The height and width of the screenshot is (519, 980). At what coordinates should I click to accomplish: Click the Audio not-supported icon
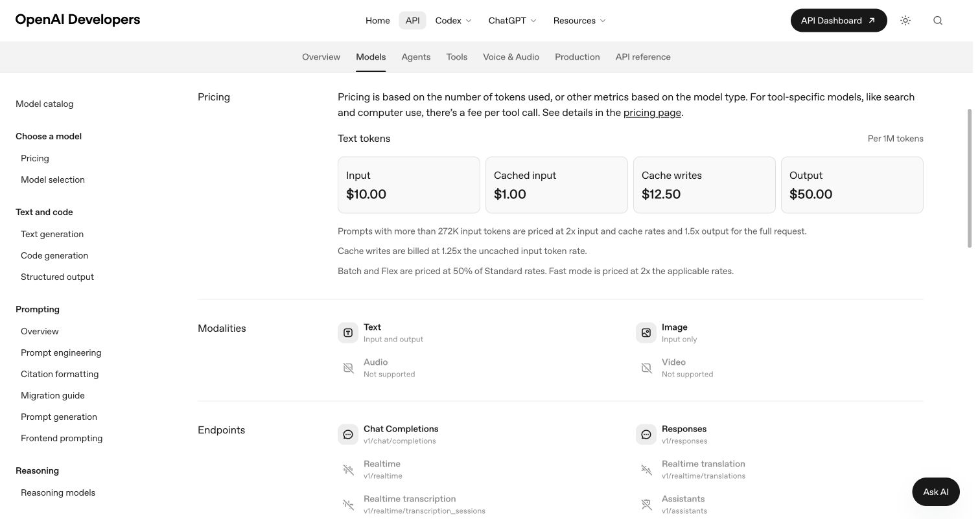click(348, 368)
